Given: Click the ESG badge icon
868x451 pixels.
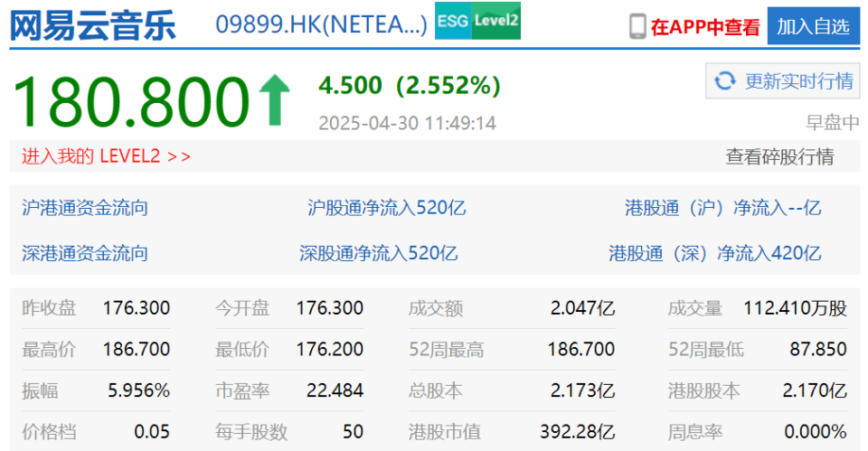Looking at the screenshot, I should 453,21.
